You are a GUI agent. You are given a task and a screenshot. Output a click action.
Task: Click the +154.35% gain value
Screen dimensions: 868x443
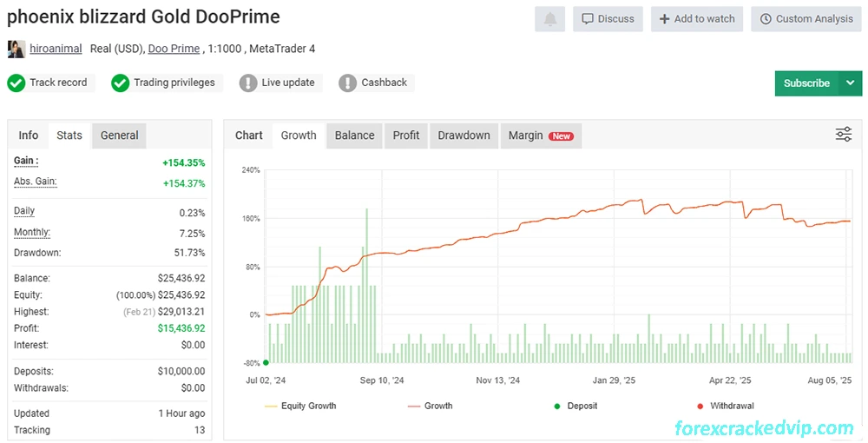tap(184, 162)
